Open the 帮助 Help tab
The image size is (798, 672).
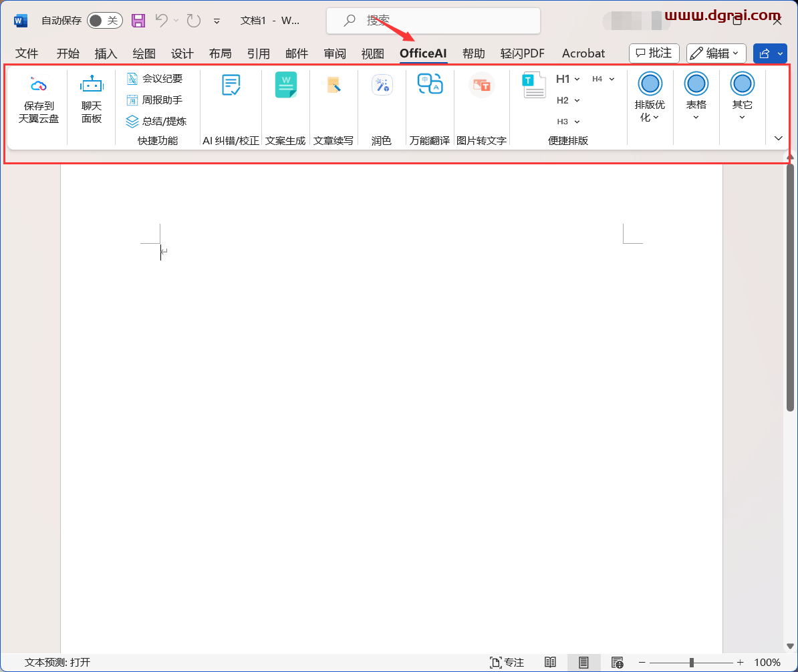tap(473, 53)
